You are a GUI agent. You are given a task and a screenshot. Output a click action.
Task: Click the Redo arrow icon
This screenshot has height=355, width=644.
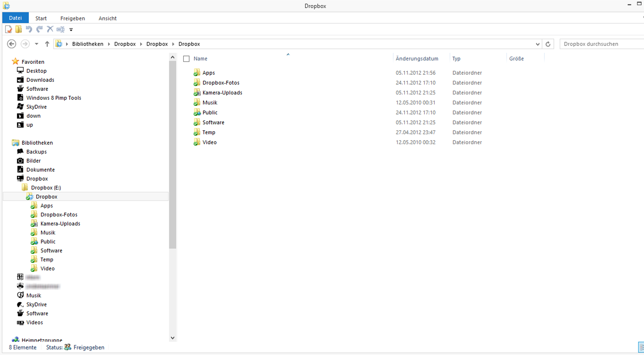(39, 29)
